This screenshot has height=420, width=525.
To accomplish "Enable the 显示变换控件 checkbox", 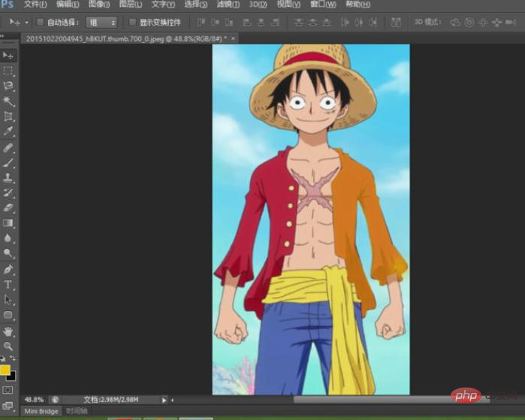I will pyautogui.click(x=133, y=22).
